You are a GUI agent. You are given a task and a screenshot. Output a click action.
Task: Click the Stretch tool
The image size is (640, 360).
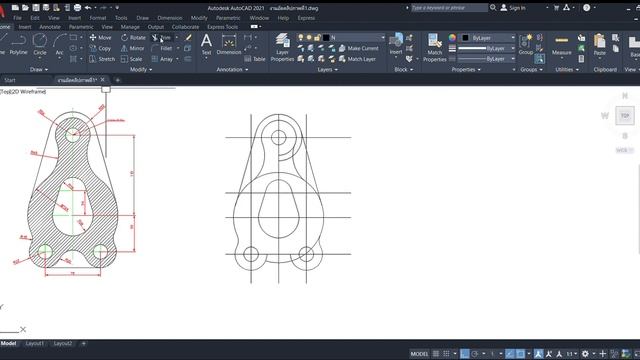pyautogui.click(x=102, y=59)
